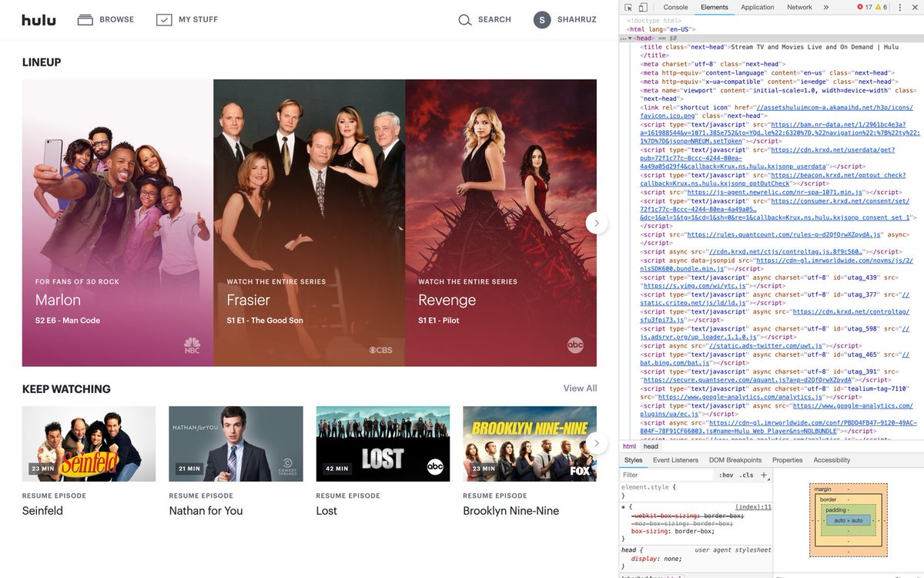The height and width of the screenshot is (578, 924).
Task: Click the yellow warning count icon
Action: pyautogui.click(x=880, y=7)
